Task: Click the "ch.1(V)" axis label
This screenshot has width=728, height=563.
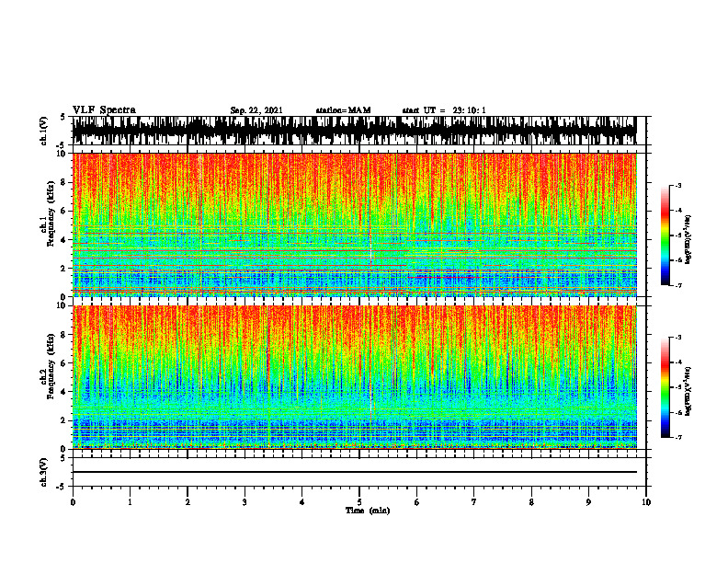Action: (44, 131)
